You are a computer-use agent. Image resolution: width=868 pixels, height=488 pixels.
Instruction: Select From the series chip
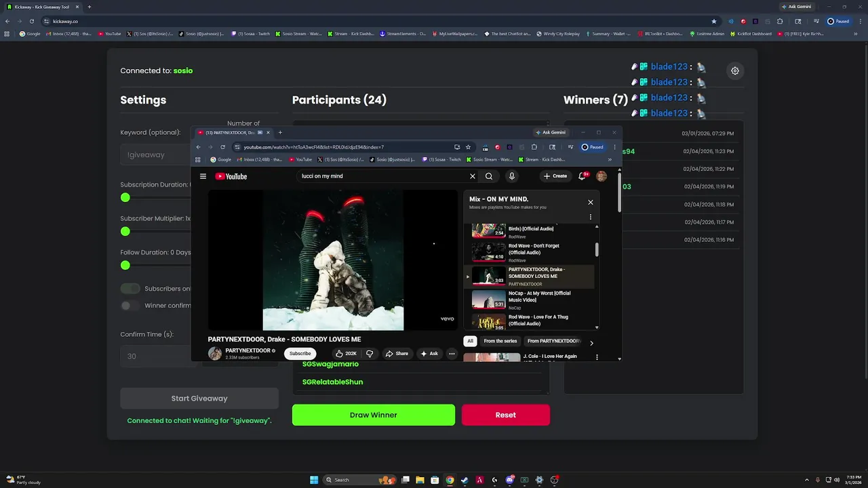pos(500,341)
